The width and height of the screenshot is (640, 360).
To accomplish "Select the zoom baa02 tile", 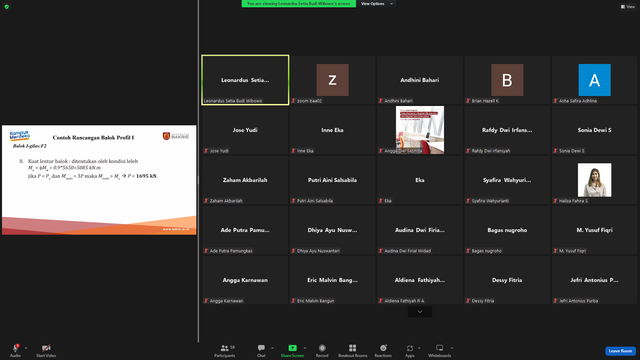I will (333, 80).
